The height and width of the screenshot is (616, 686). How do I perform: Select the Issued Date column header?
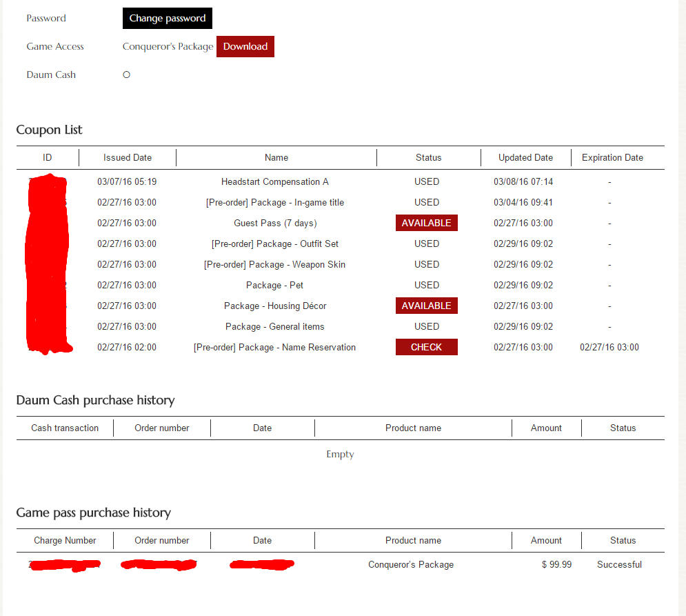point(128,157)
